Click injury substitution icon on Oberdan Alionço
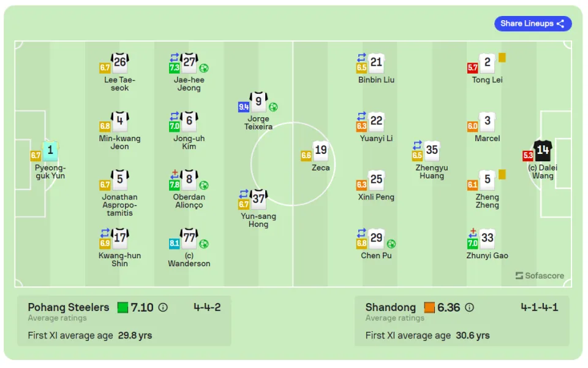This screenshot has width=588, height=368. (x=175, y=174)
